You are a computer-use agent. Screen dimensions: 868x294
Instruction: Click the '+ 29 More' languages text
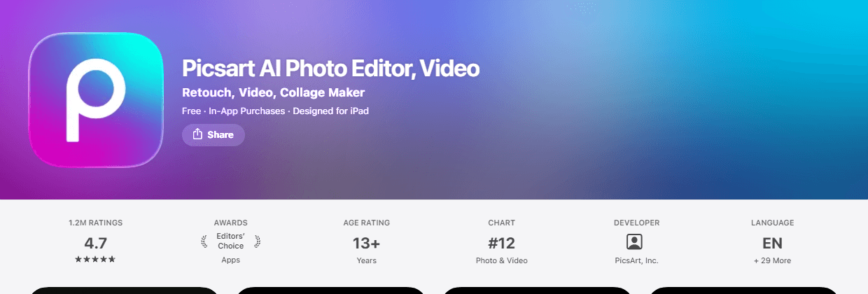772,260
